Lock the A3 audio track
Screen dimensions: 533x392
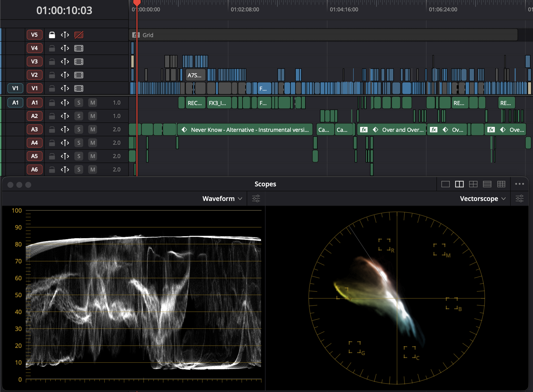coord(52,130)
